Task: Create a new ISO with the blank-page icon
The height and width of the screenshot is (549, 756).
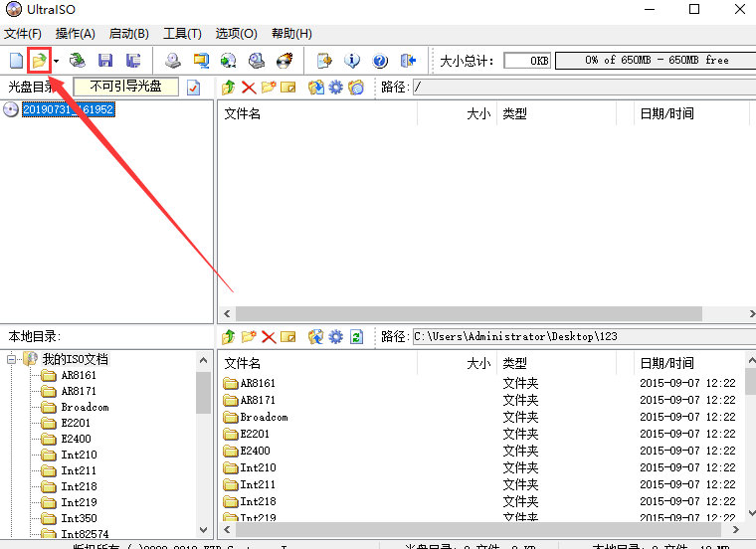Action: click(16, 61)
